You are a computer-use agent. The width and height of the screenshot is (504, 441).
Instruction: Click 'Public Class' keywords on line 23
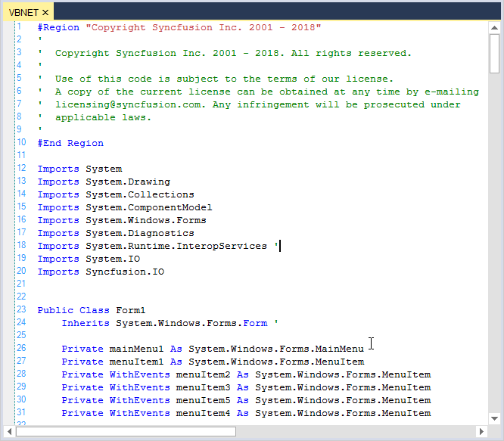coord(73,310)
